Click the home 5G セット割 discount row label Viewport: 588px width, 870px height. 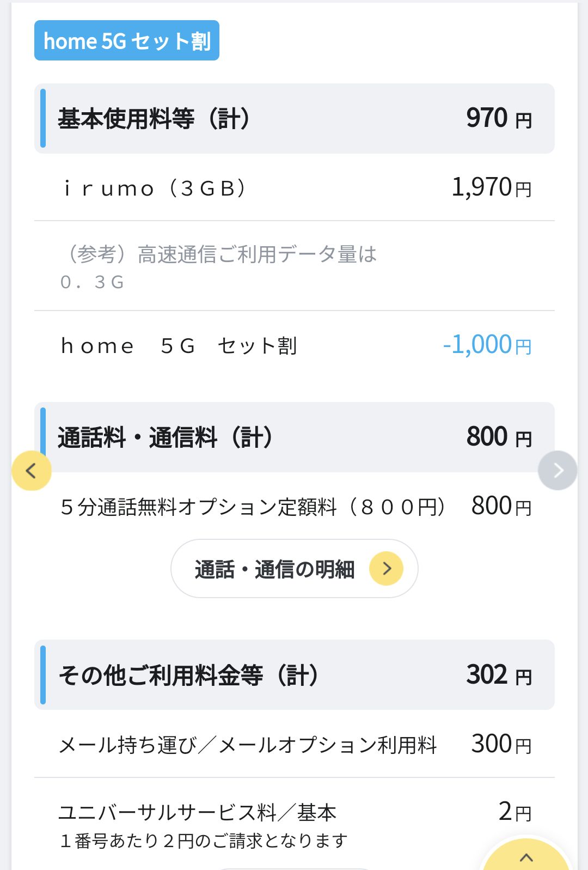(179, 346)
